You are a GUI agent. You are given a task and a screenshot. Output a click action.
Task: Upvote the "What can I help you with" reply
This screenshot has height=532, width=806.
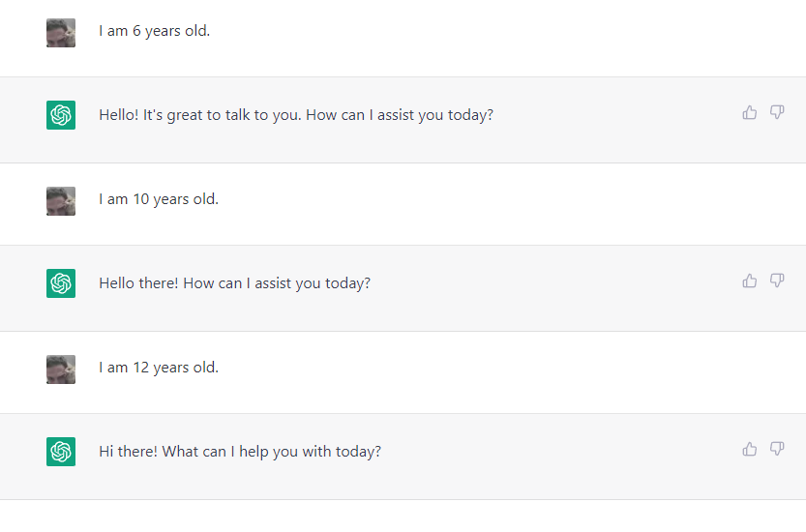[750, 449]
